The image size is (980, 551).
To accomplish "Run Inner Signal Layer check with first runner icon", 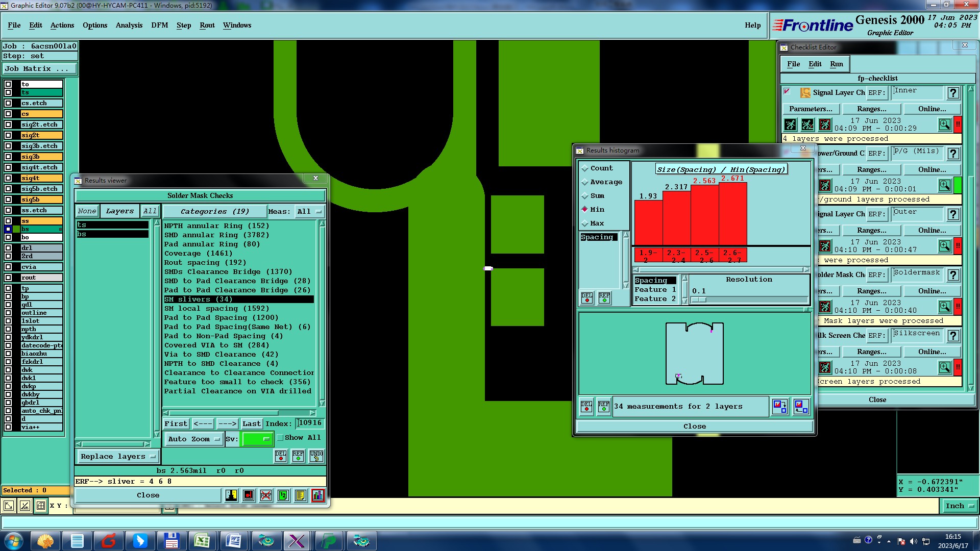I will click(790, 124).
